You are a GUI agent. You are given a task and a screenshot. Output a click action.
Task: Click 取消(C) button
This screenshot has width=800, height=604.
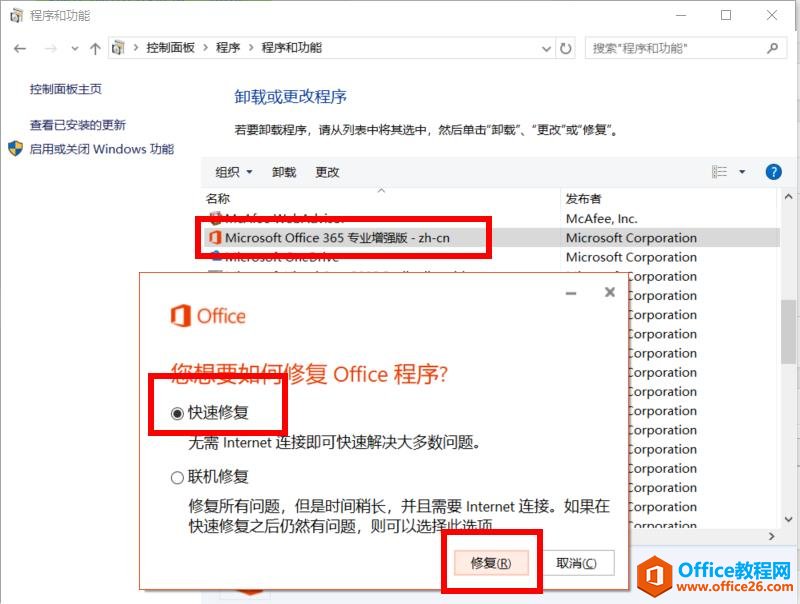click(577, 563)
